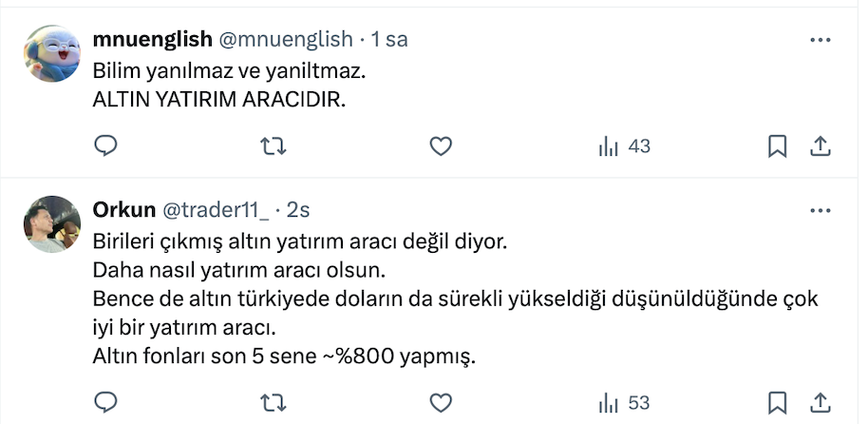The image size is (868, 424).
Task: Share the mnuenglish tweet
Action: [821, 146]
